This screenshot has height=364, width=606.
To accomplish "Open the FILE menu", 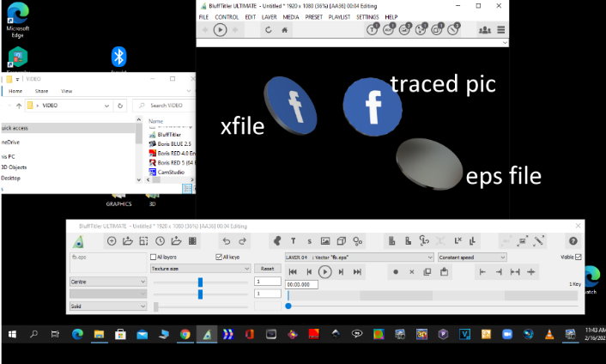I will click(203, 17).
